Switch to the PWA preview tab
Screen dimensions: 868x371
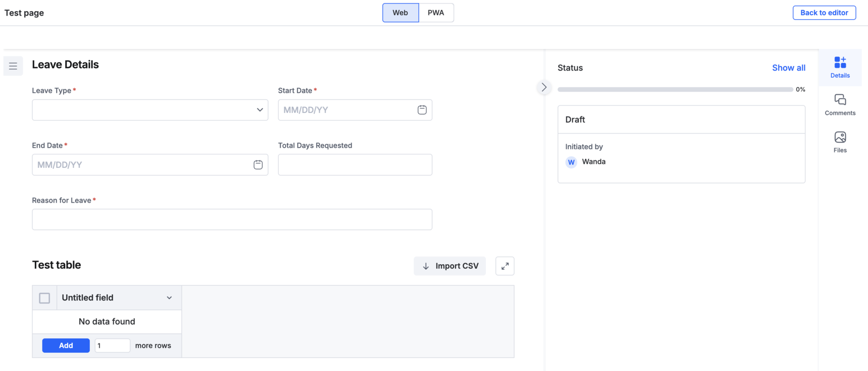click(x=436, y=13)
